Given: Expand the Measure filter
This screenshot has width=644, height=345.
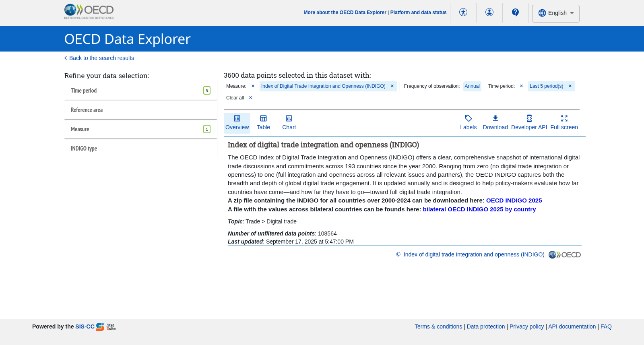Looking at the screenshot, I should 140,129.
